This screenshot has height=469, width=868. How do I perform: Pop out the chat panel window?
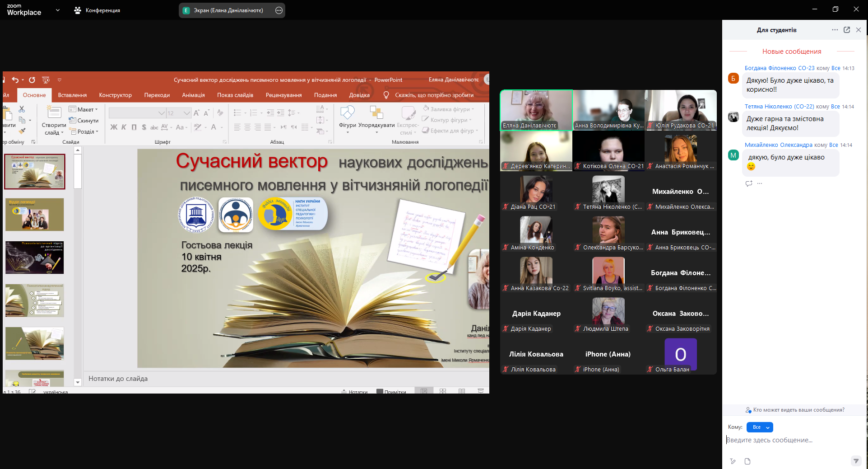[x=847, y=30]
